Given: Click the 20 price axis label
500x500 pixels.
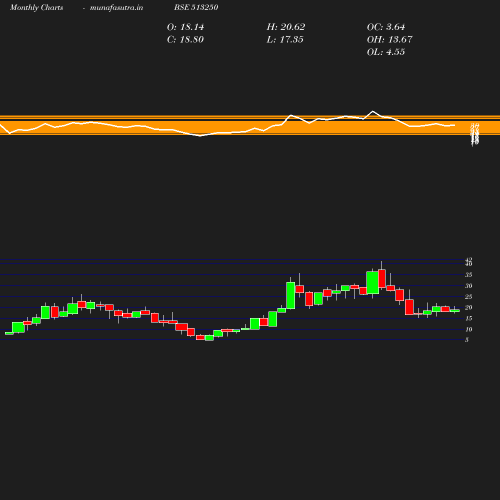Looking at the screenshot, I should coord(469,308).
